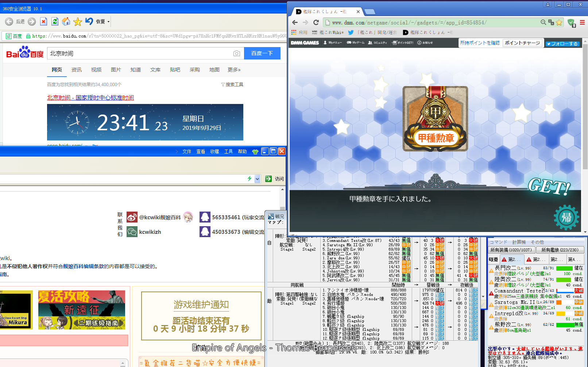Click the favorites star in 360 browser
Screen dimensions: 588x367
(x=77, y=22)
